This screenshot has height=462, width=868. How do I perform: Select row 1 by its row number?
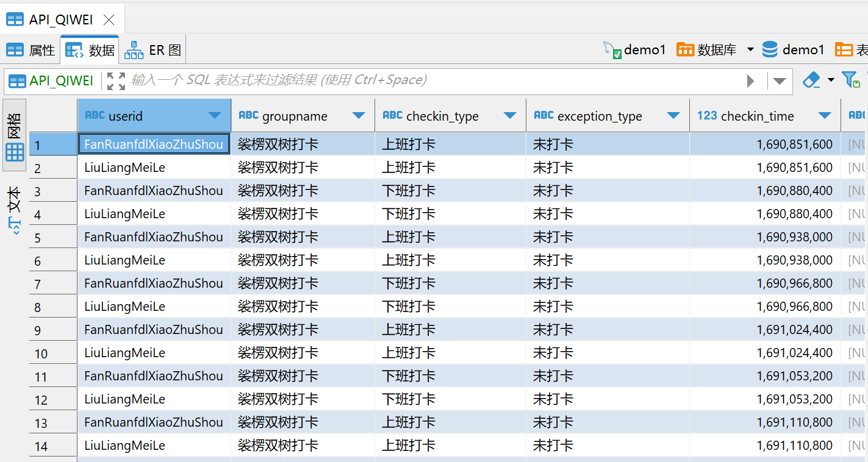point(53,144)
